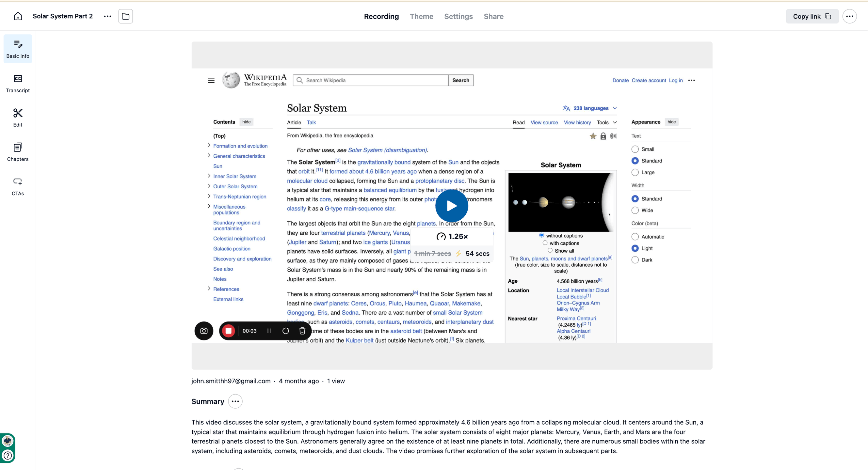Select Dark color option
This screenshot has width=868, height=470.
pos(635,260)
